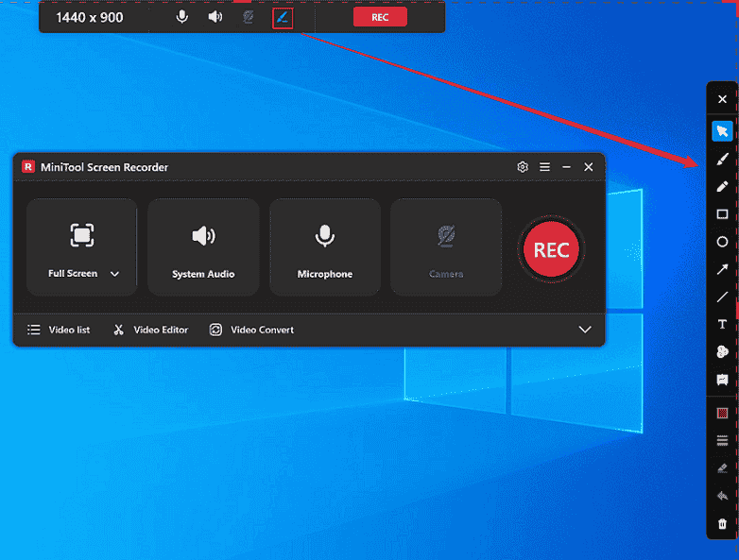Clear all annotations with trash icon
The width and height of the screenshot is (739, 560).
[722, 524]
